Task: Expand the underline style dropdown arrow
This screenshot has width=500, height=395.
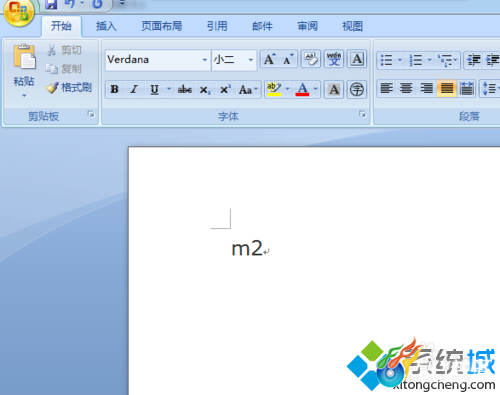Action: click(x=169, y=89)
